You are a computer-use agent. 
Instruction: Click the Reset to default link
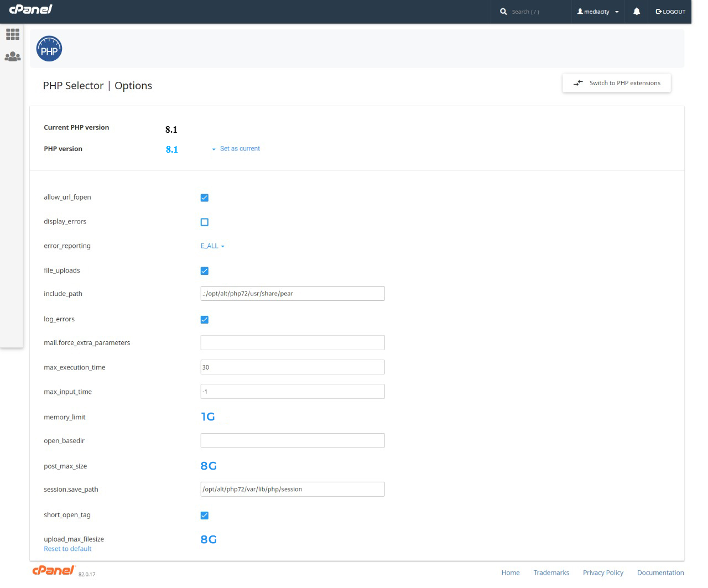tap(67, 549)
